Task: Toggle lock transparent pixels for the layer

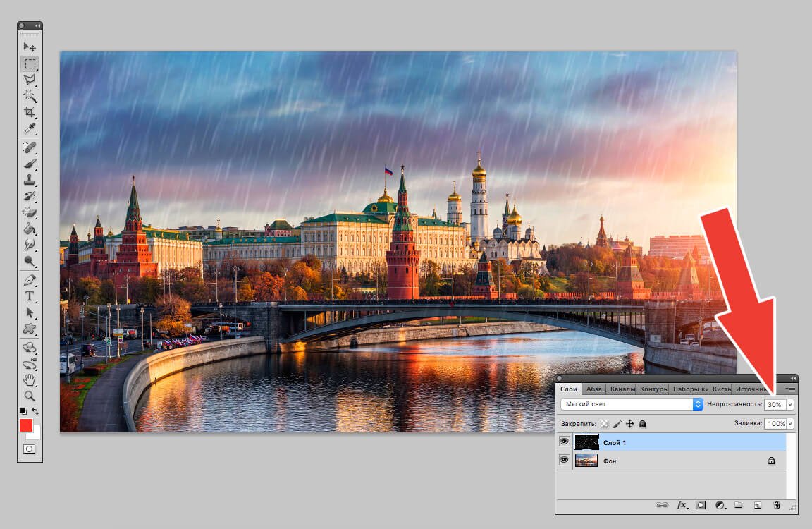Action: point(604,424)
